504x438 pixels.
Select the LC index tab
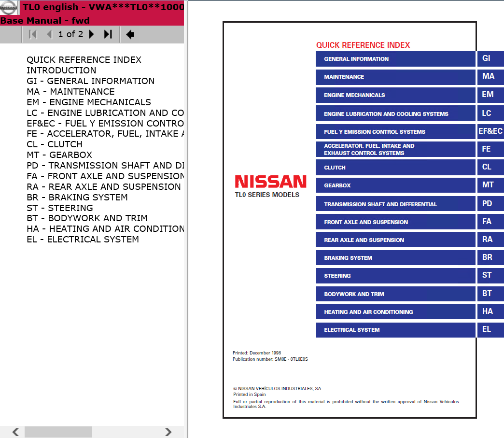tap(490, 113)
